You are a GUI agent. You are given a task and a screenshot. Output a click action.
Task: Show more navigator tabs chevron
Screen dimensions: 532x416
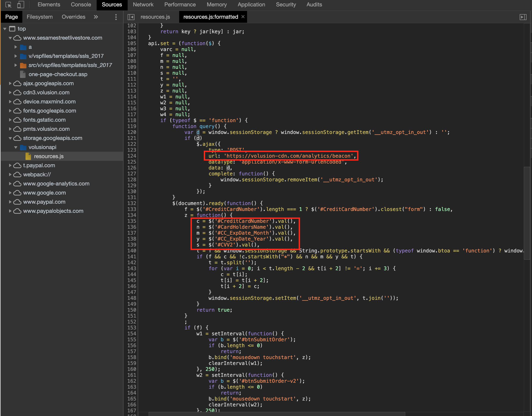tap(96, 17)
